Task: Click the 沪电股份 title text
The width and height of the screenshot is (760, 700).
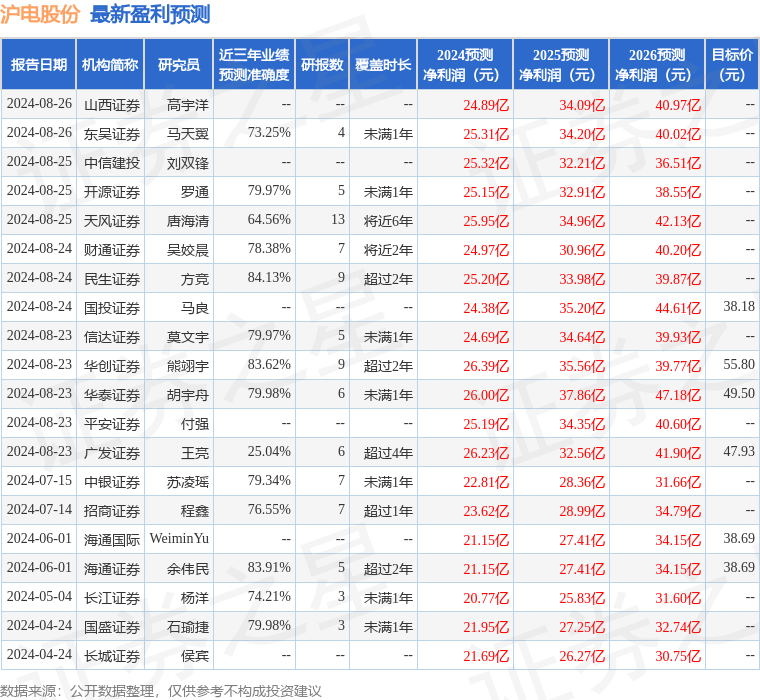Action: point(40,14)
